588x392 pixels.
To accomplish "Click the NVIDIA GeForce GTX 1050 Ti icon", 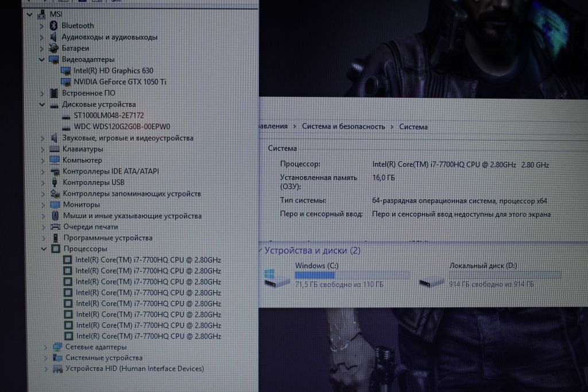I will [x=66, y=81].
